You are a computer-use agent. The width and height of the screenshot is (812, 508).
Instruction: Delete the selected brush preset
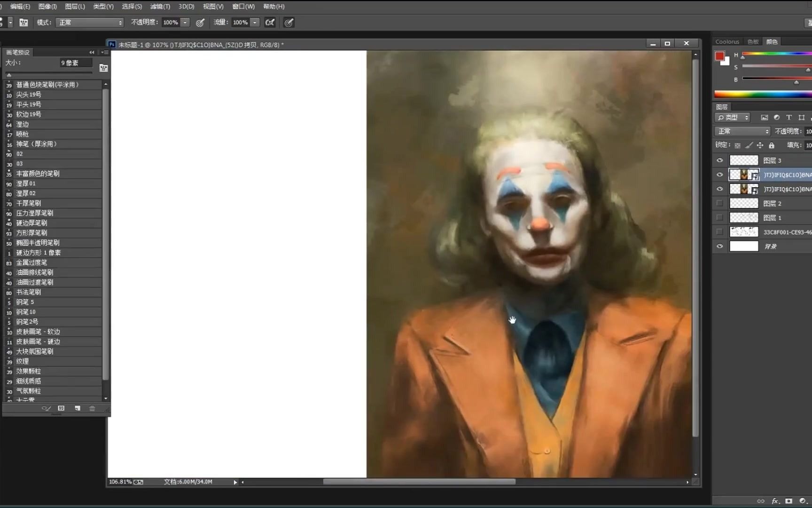click(92, 408)
